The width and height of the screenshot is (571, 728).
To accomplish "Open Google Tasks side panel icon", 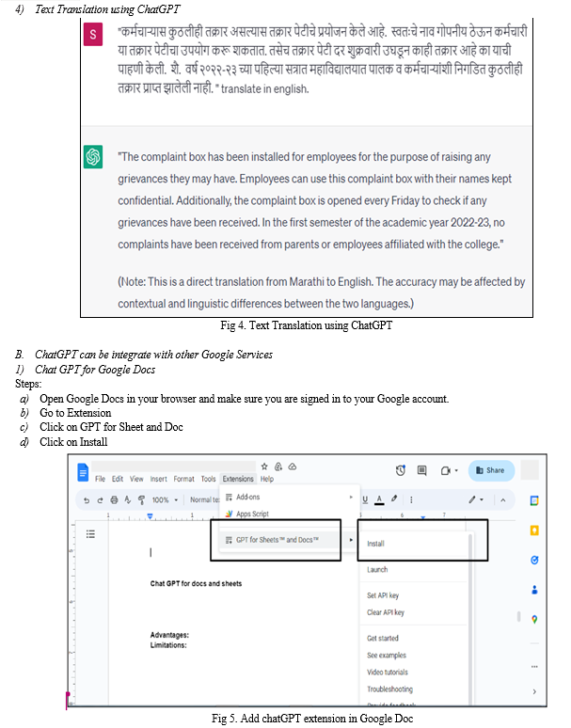I will pyautogui.click(x=534, y=560).
